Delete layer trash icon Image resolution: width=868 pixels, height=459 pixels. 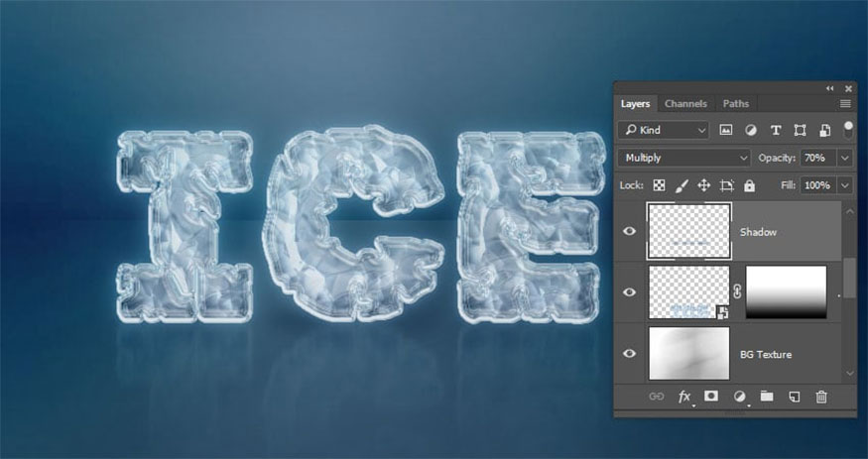click(x=821, y=397)
